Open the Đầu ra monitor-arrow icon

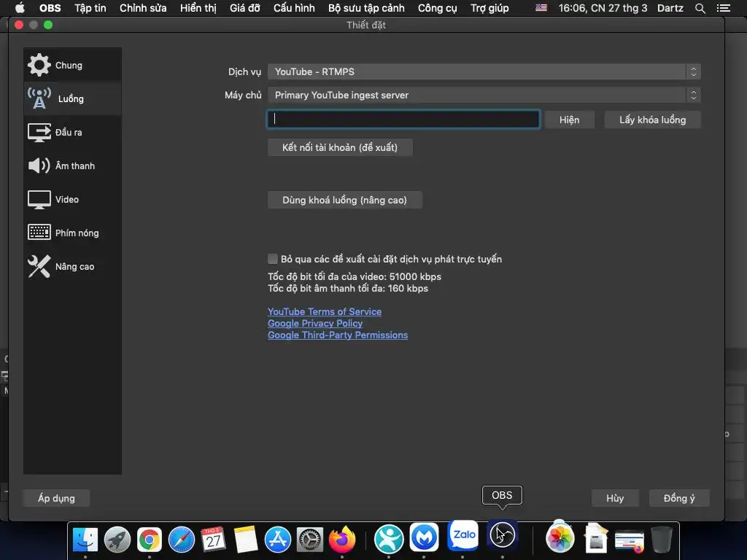point(39,133)
